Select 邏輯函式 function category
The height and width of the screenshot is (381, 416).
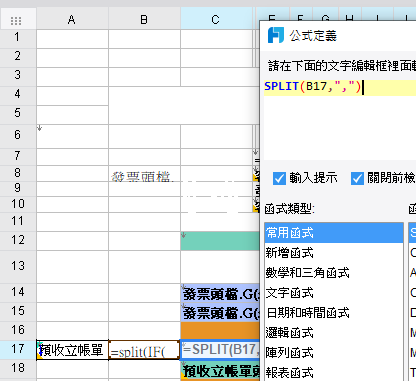(334, 333)
